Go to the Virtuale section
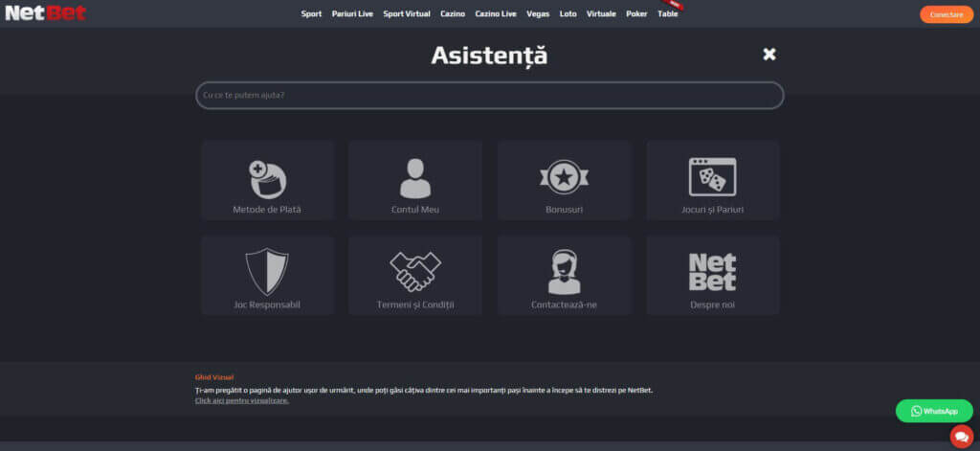The width and height of the screenshot is (980, 451). 601,13
